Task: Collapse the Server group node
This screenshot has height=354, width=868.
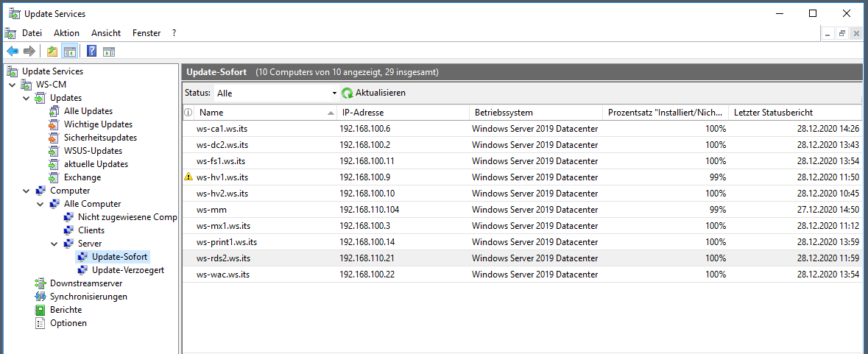Action: [54, 244]
